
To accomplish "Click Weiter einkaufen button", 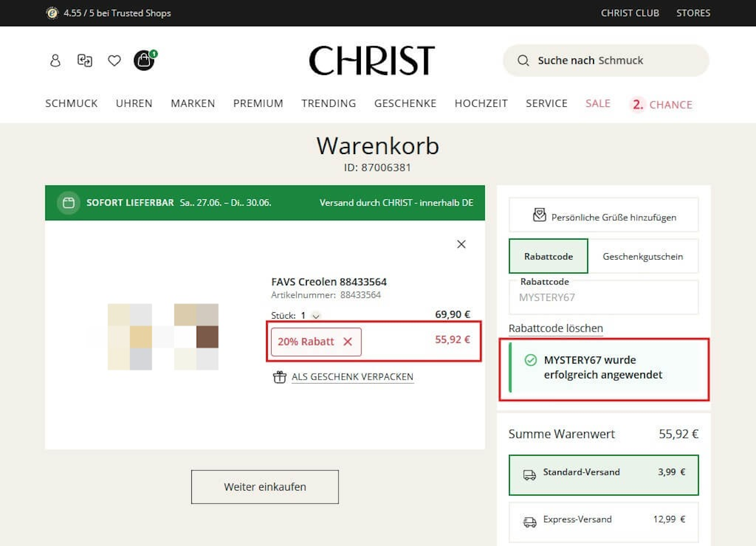I will 265,487.
